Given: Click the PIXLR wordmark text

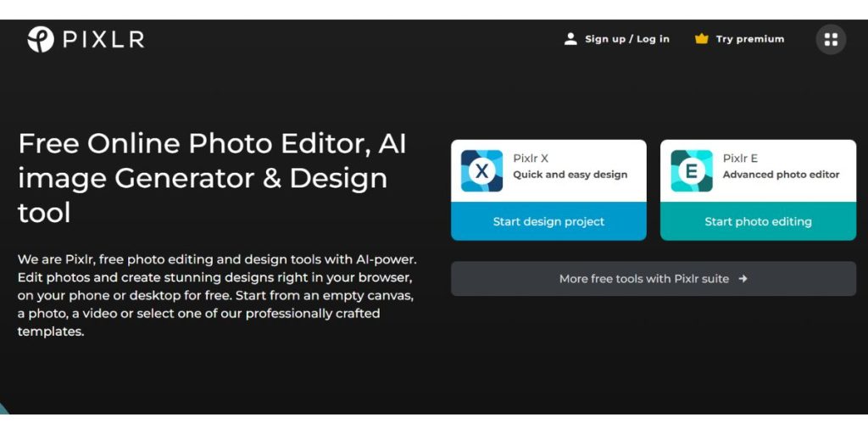Looking at the screenshot, I should coord(103,39).
